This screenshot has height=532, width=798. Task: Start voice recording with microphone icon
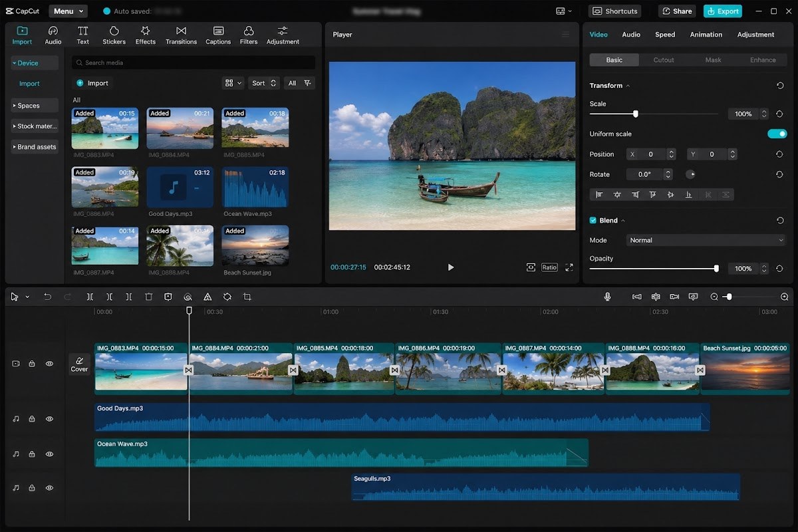click(x=607, y=297)
